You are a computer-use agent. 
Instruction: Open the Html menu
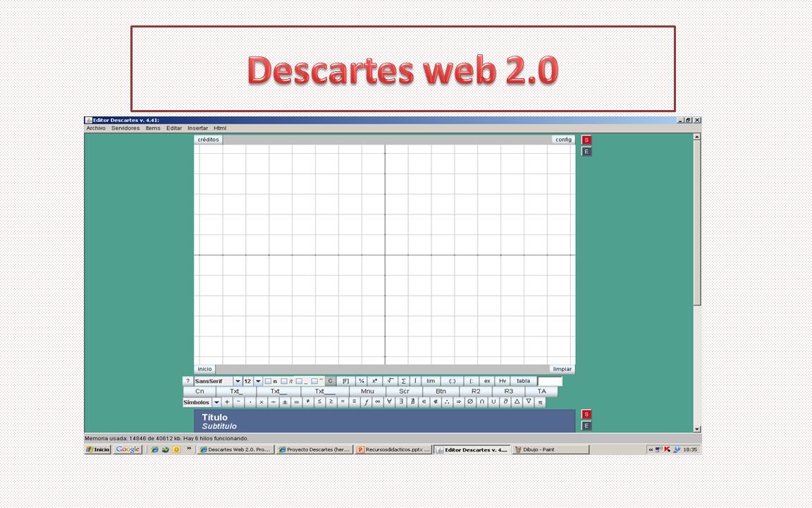[220, 128]
